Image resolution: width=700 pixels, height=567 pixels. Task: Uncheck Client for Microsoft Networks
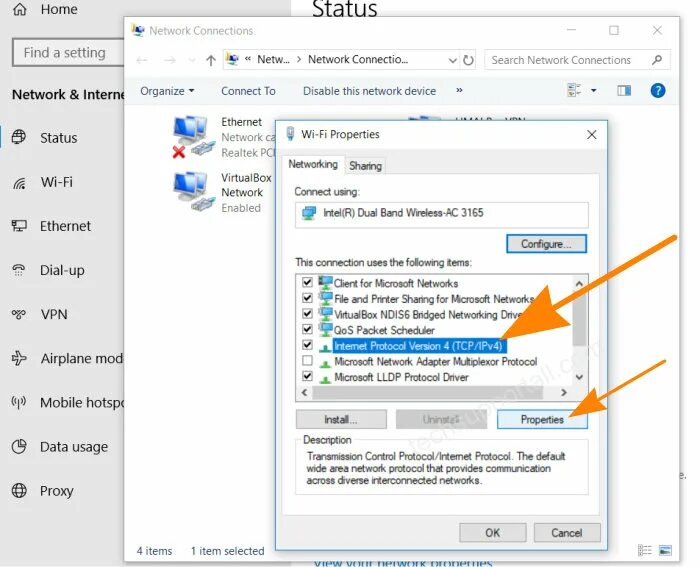[x=307, y=282]
